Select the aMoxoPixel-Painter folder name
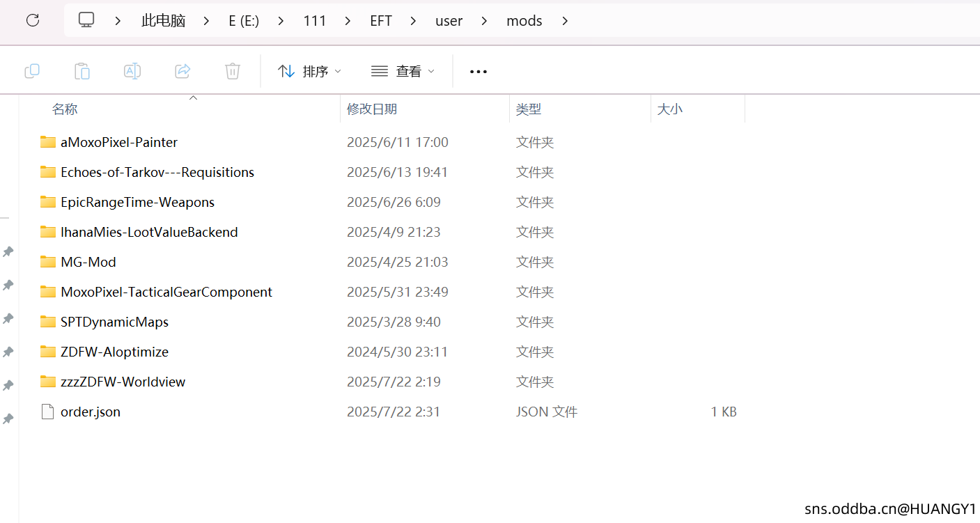 pyautogui.click(x=119, y=142)
